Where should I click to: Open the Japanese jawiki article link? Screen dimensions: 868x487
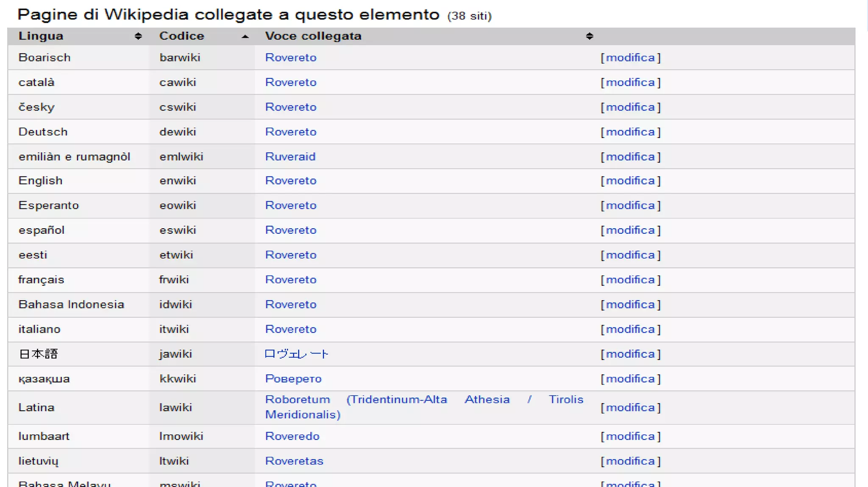(x=296, y=354)
